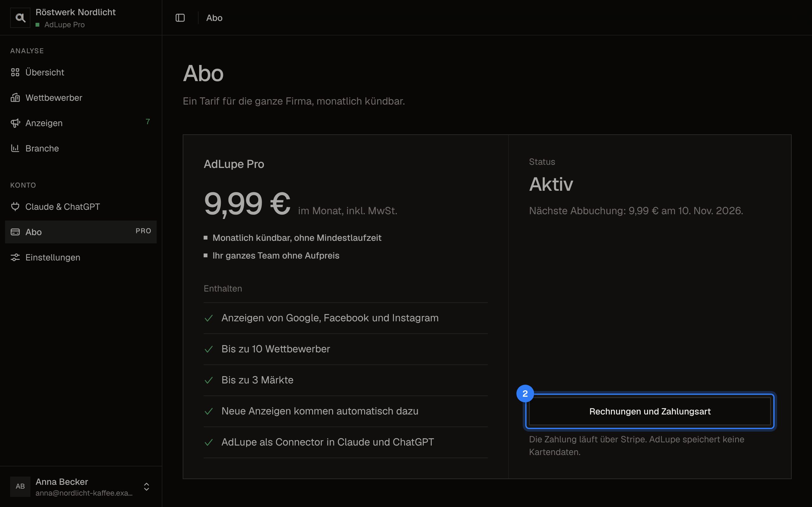This screenshot has height=507, width=812.
Task: Click the Einstellungen sliders icon
Action: [x=15, y=257]
